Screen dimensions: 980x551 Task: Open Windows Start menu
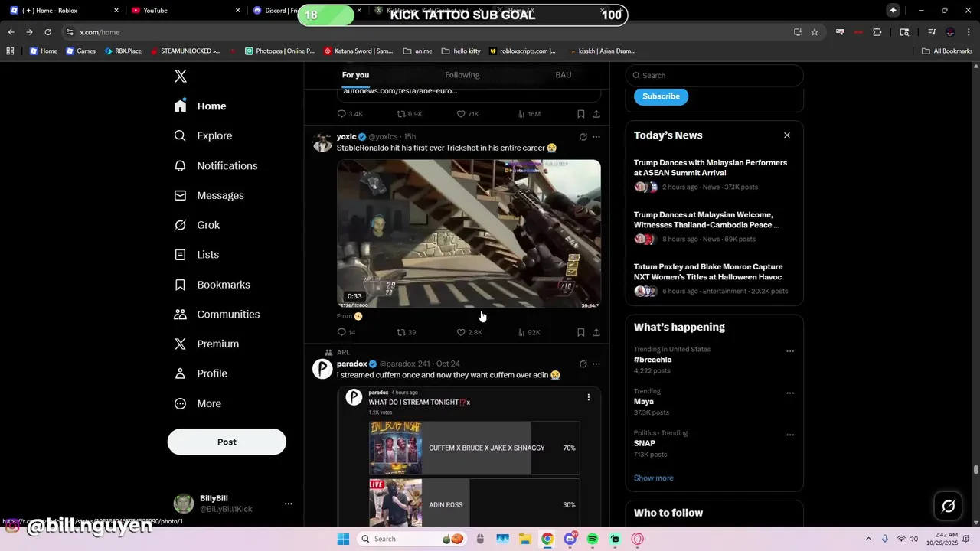[343, 539]
